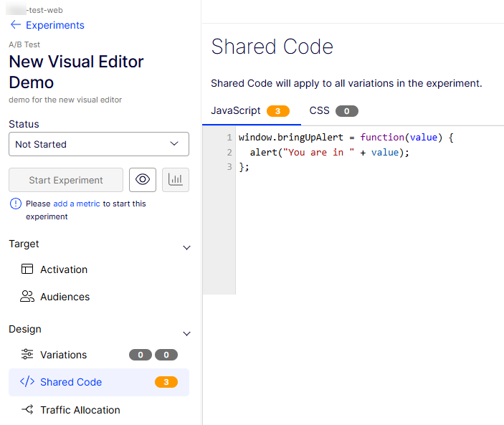The image size is (504, 425).
Task: Follow the 'add a metric' link
Action: click(77, 204)
